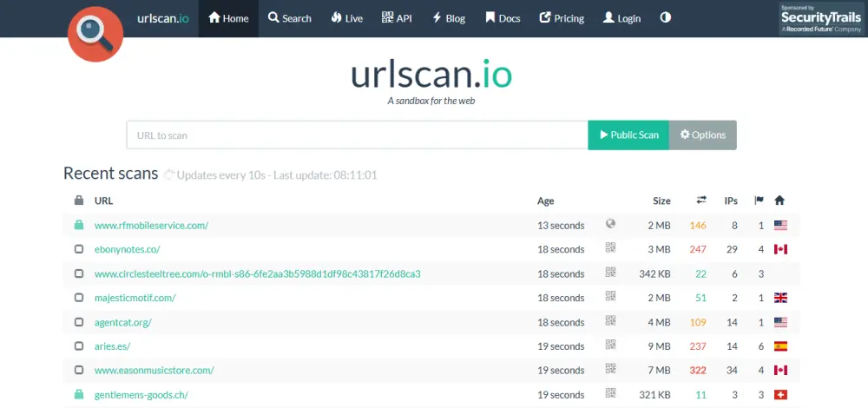
Task: Click the square icon beside circlesteeltree.com
Action: pos(79,273)
